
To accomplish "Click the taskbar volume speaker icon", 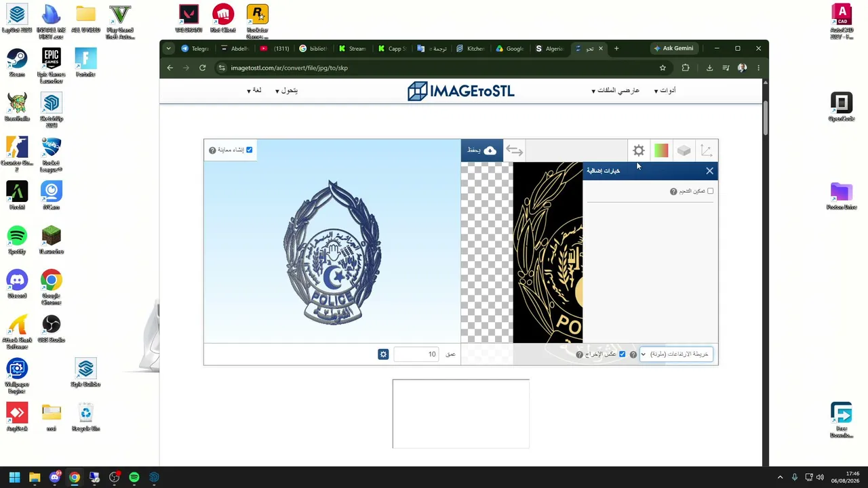I will click(x=820, y=477).
